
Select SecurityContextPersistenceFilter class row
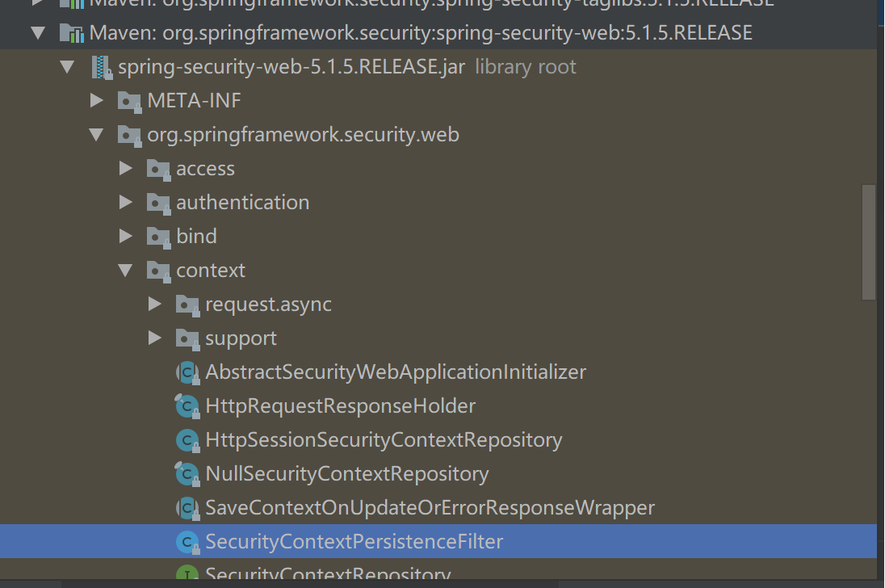pyautogui.click(x=438, y=541)
